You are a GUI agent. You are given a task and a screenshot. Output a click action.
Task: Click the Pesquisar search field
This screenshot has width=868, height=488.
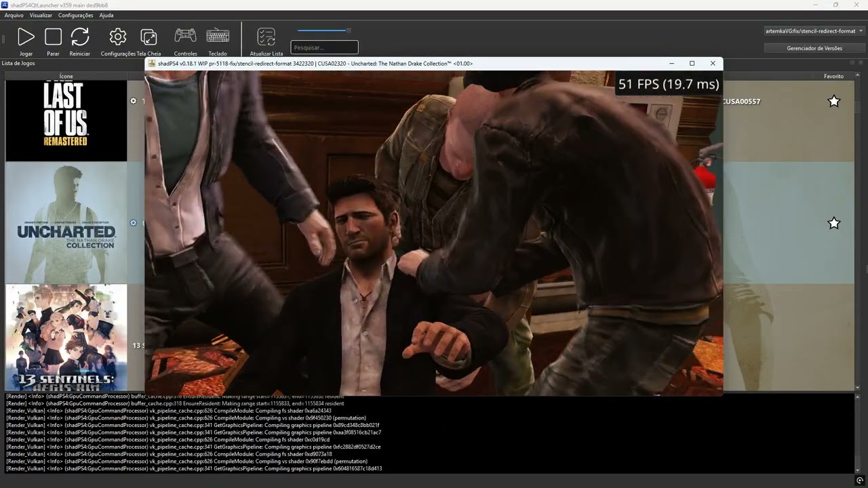(x=324, y=47)
